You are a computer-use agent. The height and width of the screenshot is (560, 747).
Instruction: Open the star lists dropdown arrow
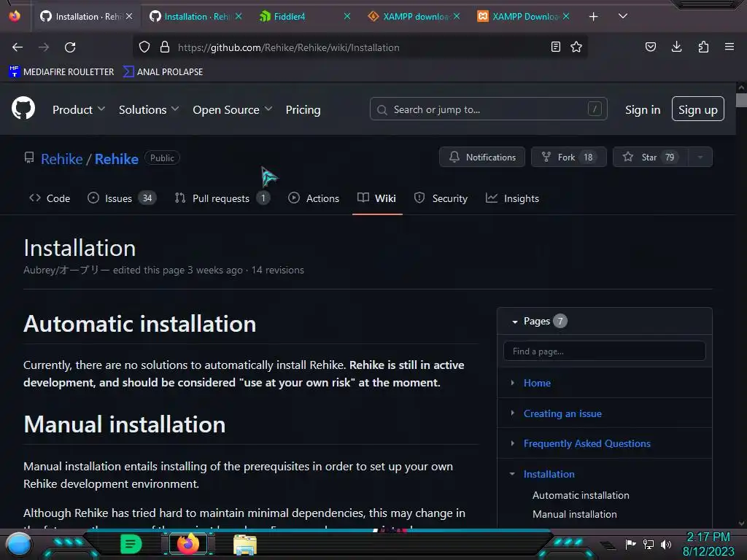click(700, 157)
